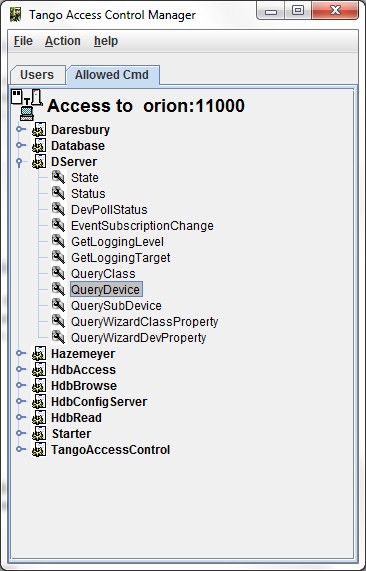Viewport: 366px width, 571px height.
Task: Expand the HdbBrowse tree node
Action: (21, 385)
